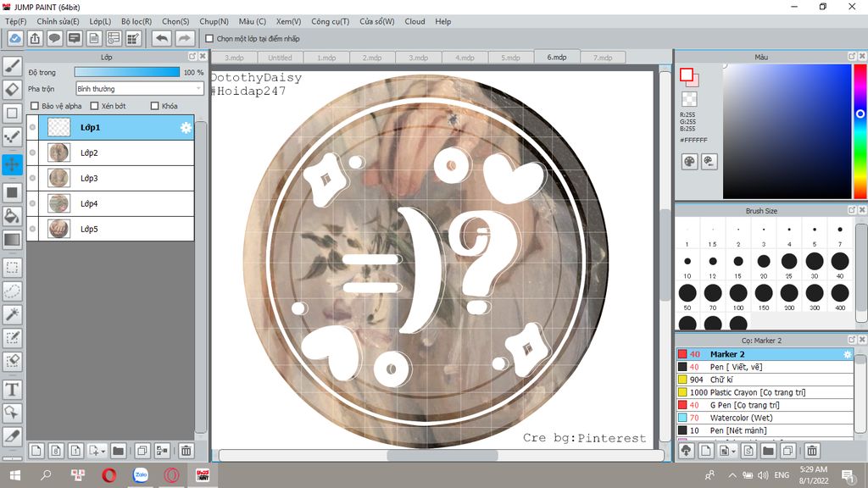
Task: Select the Move tool
Action: click(x=12, y=164)
